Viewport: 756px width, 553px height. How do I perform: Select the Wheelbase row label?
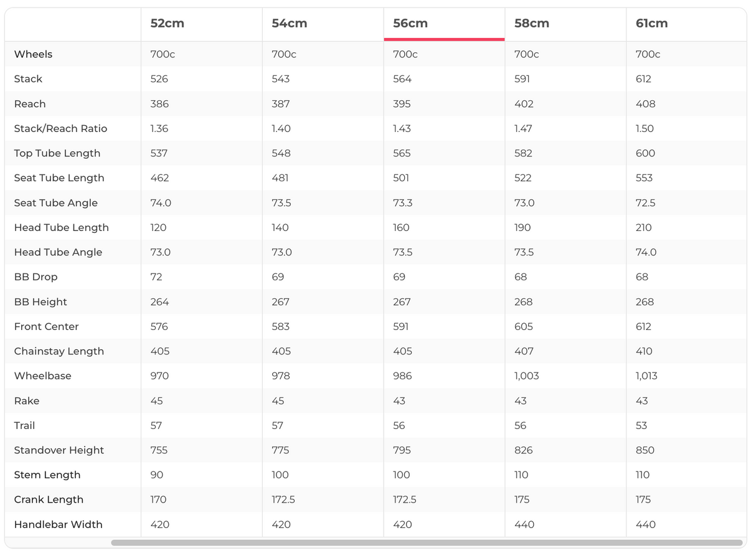[x=42, y=376]
